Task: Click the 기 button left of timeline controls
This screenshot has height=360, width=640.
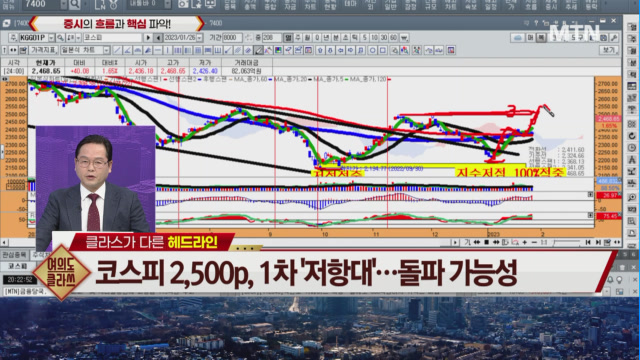Action: (x=467, y=242)
